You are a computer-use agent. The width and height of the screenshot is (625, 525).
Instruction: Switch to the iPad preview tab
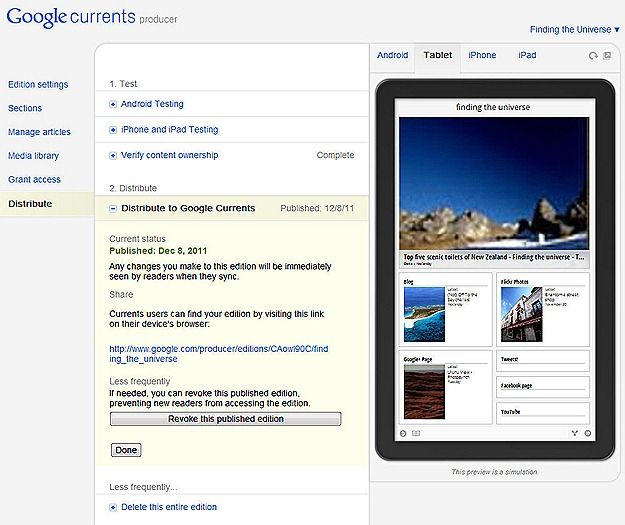point(527,55)
